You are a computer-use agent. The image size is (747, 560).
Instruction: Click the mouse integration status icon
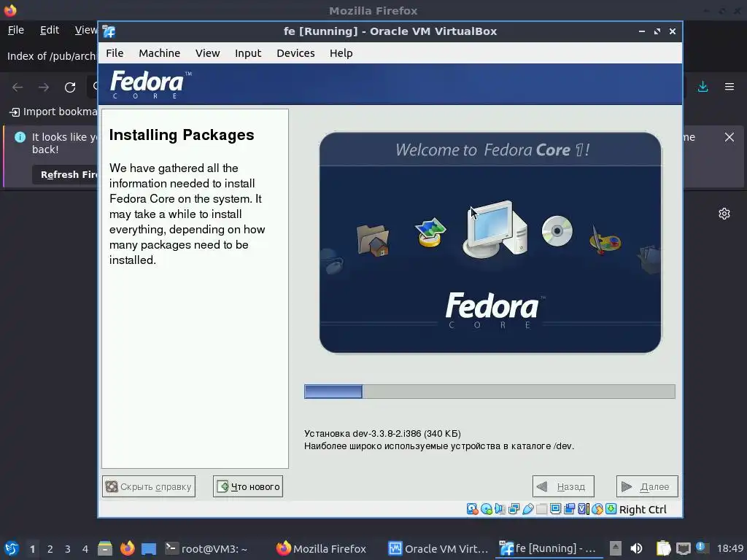point(597,509)
